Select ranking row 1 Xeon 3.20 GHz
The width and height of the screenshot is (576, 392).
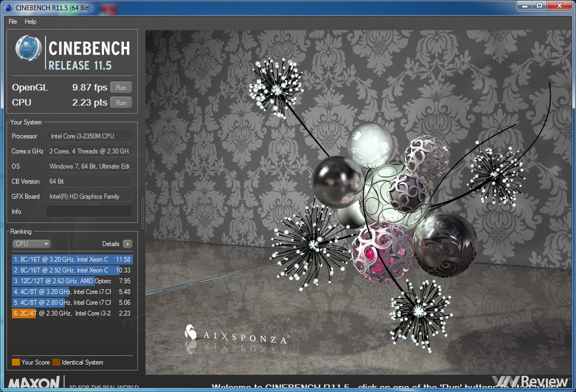72,260
